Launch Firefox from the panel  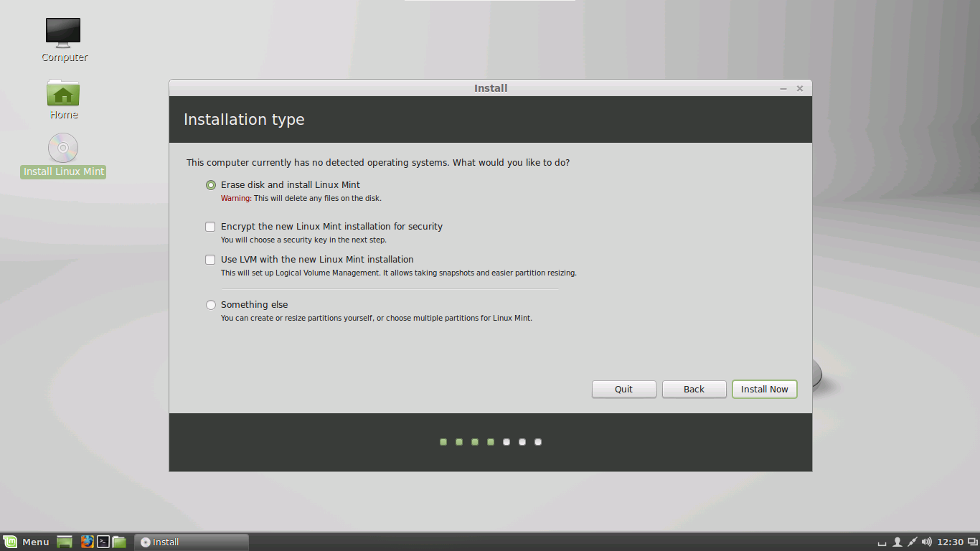pos(87,542)
